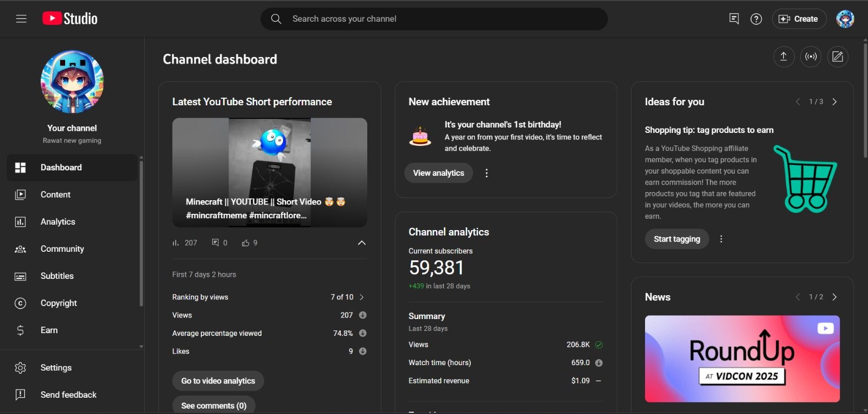Click +439 in last 28 days text
868x414 pixels.
(439, 286)
